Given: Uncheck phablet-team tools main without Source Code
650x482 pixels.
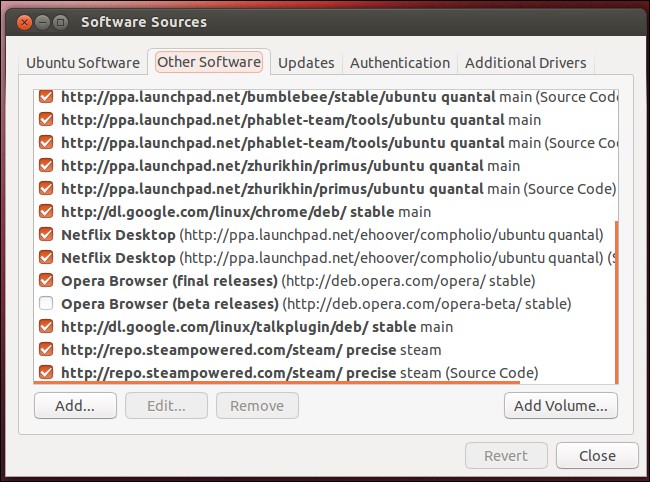Looking at the screenshot, I should point(46,120).
